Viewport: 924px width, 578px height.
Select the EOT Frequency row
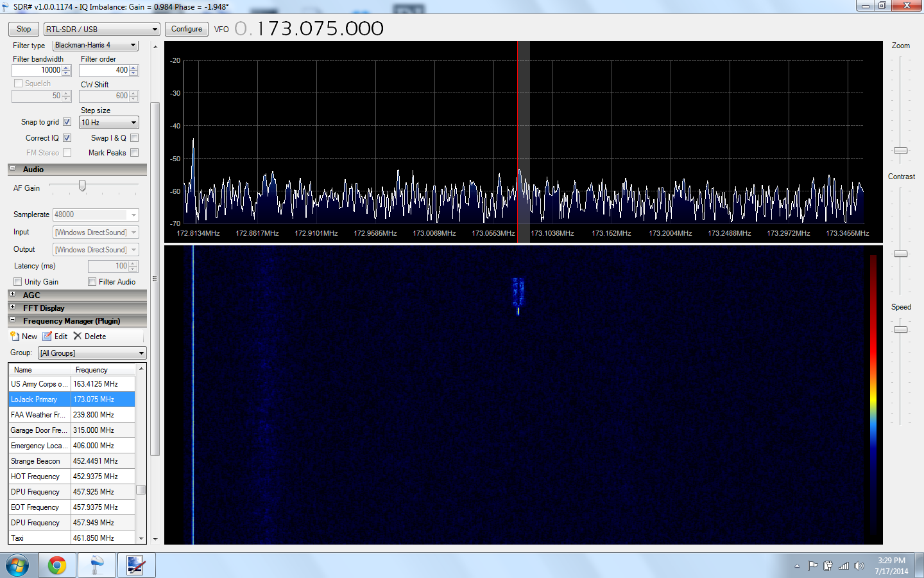click(72, 507)
